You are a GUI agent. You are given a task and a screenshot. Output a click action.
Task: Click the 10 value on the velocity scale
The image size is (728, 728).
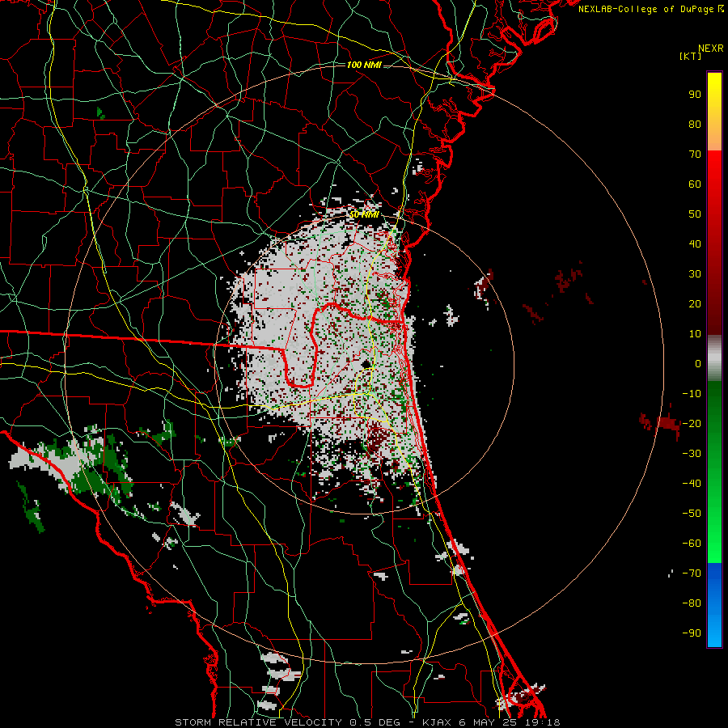[x=695, y=334]
